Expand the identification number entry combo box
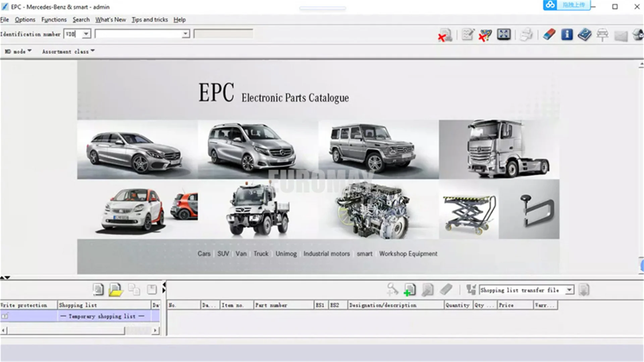This screenshot has width=644, height=362. (x=185, y=34)
